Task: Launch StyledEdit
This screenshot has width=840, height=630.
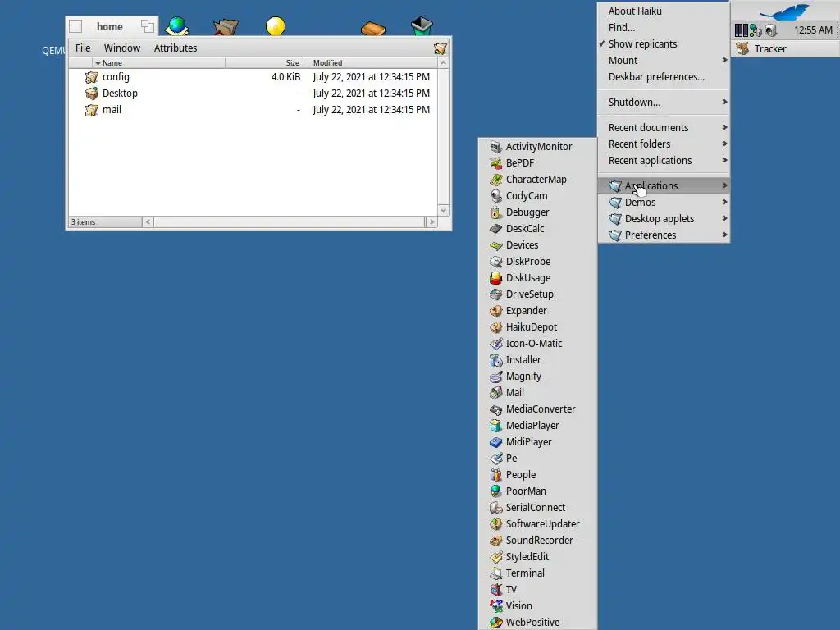Action: [x=537, y=557]
